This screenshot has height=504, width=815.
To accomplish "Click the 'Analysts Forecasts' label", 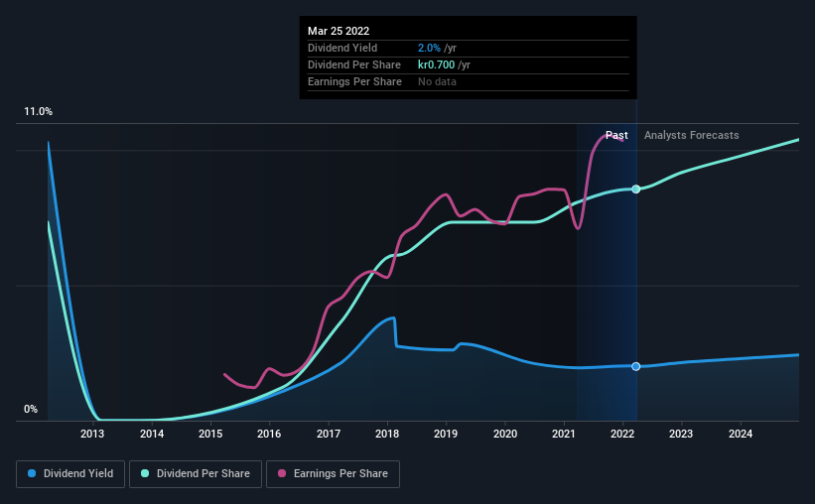I will (x=691, y=135).
